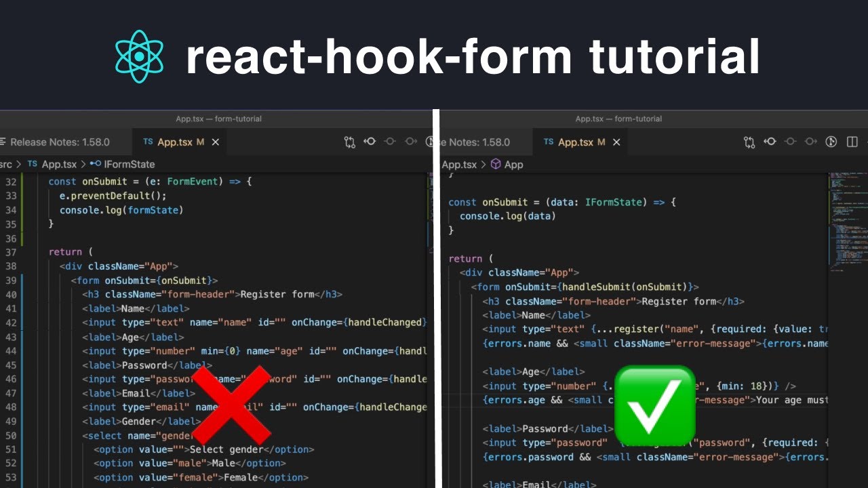Click 'e.preventDefault();' line in left editor
The height and width of the screenshot is (488, 868).
pyautogui.click(x=113, y=196)
